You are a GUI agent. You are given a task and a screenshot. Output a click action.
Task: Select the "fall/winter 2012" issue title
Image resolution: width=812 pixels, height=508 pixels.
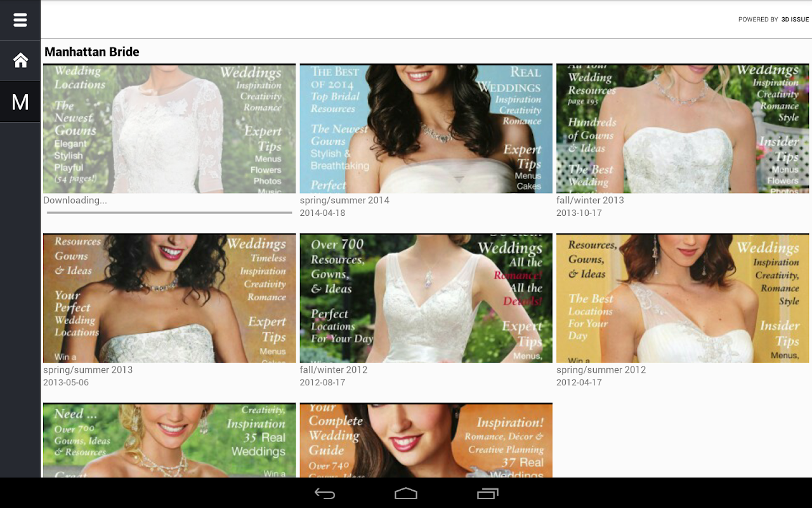(x=334, y=370)
